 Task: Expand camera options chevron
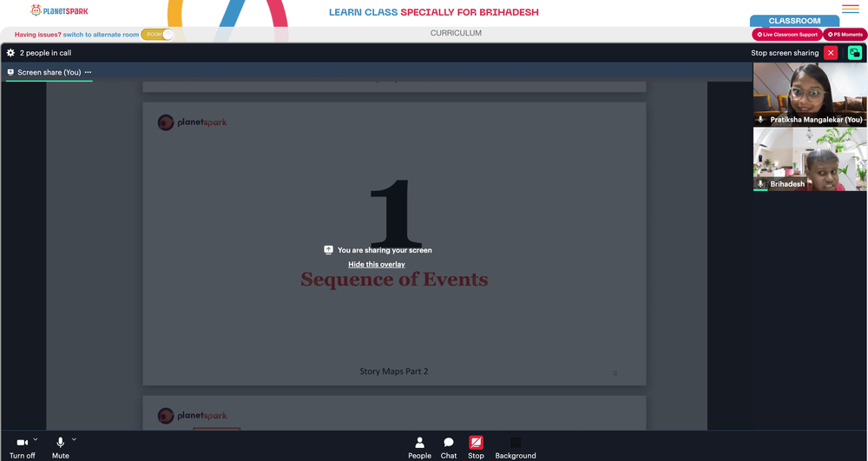pyautogui.click(x=36, y=439)
